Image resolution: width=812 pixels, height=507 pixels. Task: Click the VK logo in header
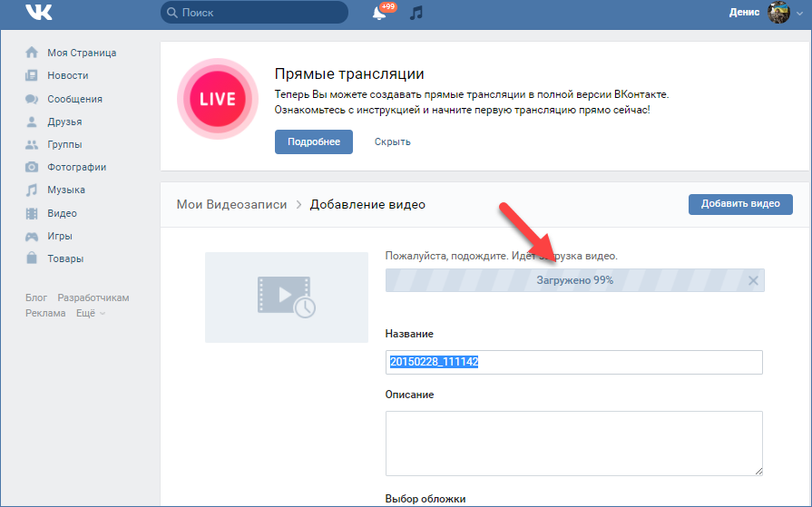(39, 13)
